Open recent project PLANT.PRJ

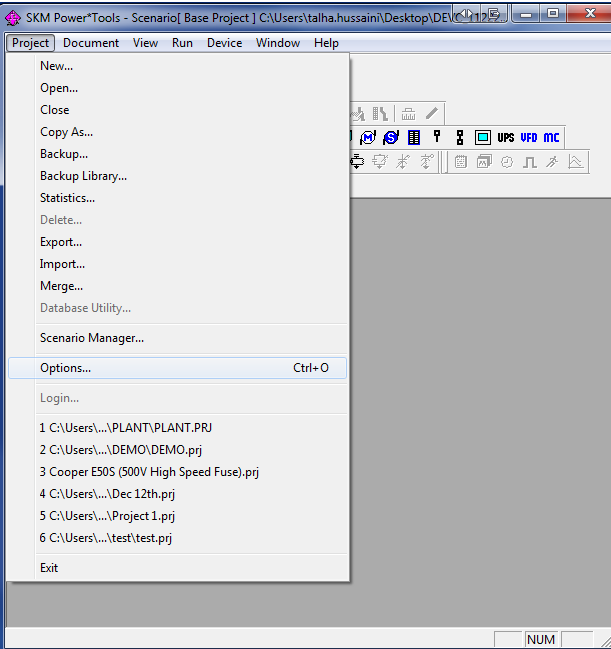125,428
